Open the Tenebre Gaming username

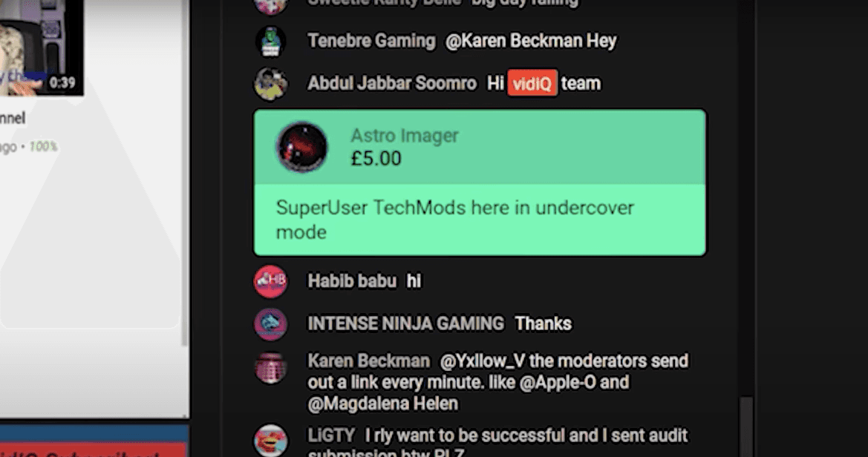(371, 41)
